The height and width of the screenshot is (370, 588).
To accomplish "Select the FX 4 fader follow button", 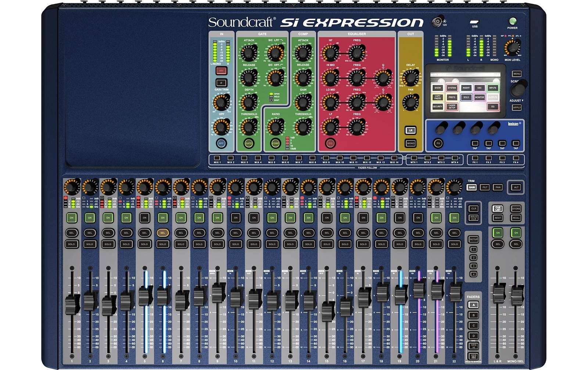I will 516,158.
